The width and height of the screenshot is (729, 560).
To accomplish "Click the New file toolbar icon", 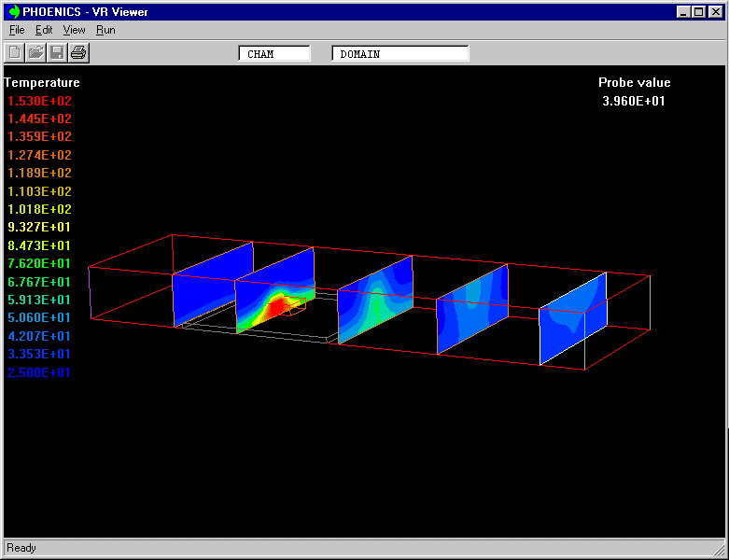I will tap(15, 53).
